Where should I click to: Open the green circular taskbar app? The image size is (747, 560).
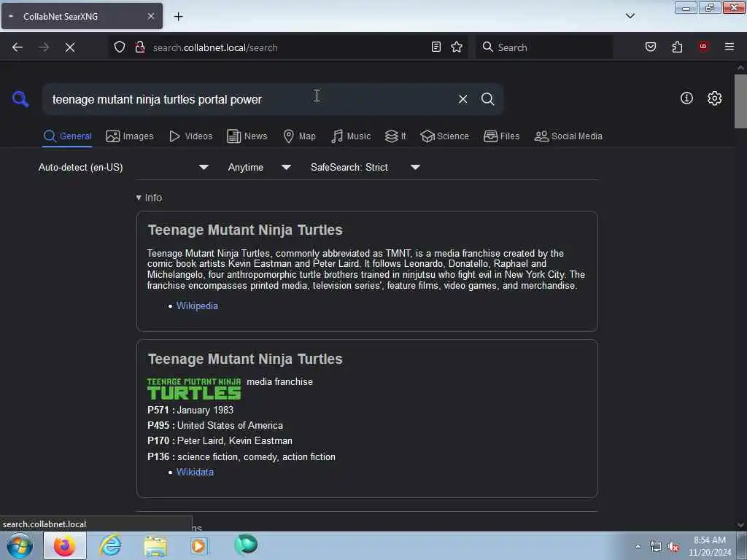pyautogui.click(x=246, y=545)
